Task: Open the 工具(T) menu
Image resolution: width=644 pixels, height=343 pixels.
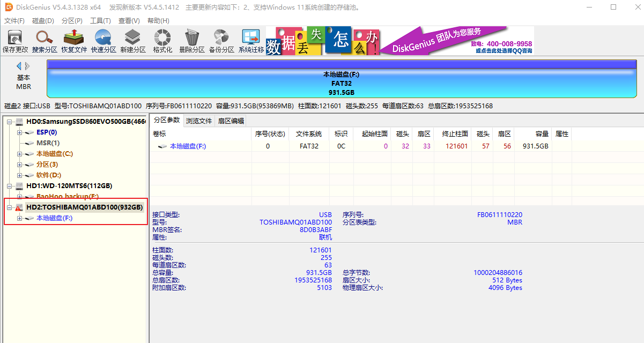Action: click(100, 21)
